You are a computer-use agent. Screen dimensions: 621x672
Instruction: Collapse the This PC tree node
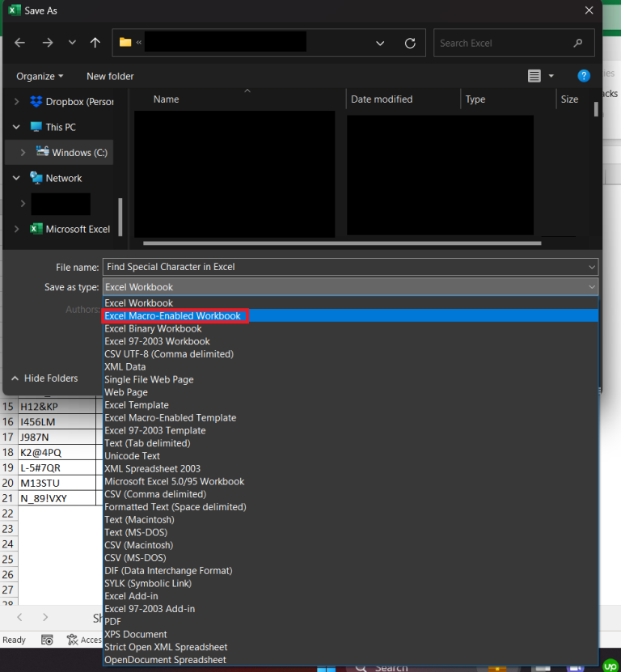16,128
